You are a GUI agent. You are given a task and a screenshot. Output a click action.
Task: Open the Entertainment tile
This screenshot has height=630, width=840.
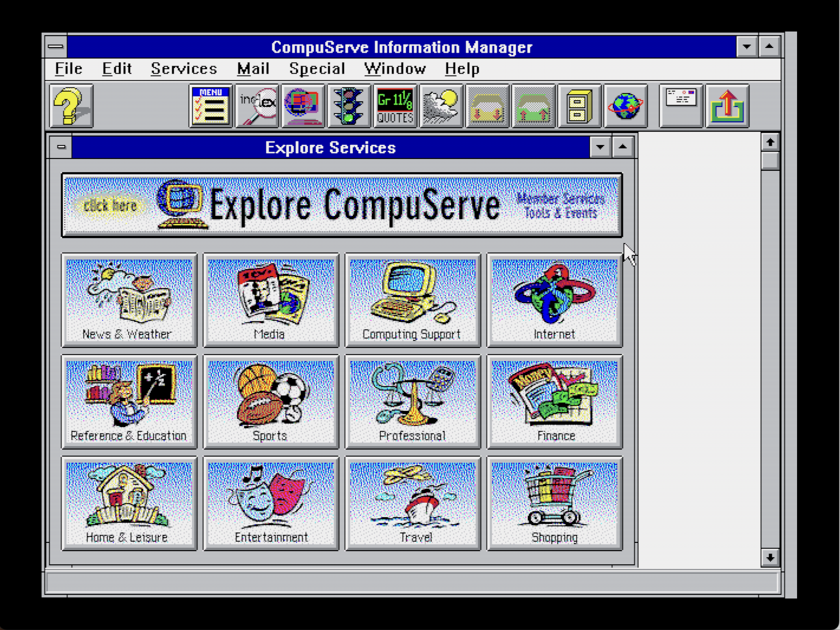point(271,503)
